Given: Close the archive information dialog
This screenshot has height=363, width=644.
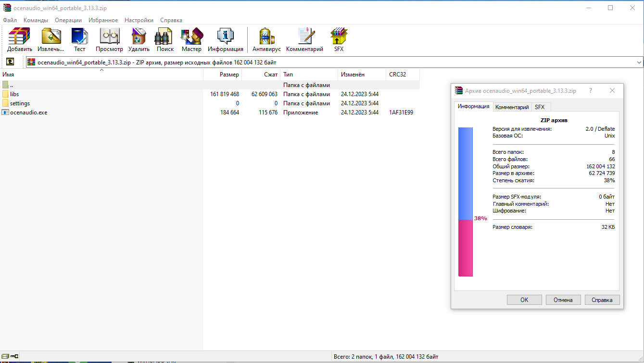Looking at the screenshot, I should pos(612,90).
